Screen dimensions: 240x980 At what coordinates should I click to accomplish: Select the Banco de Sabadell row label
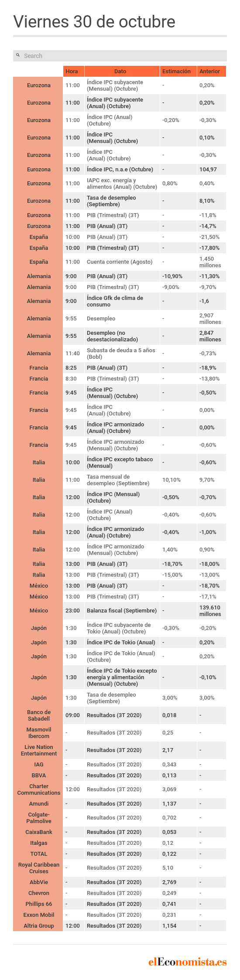[38, 715]
